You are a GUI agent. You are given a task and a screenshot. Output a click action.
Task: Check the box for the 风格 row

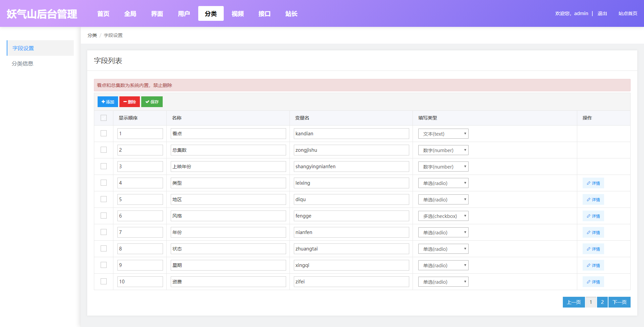point(104,216)
